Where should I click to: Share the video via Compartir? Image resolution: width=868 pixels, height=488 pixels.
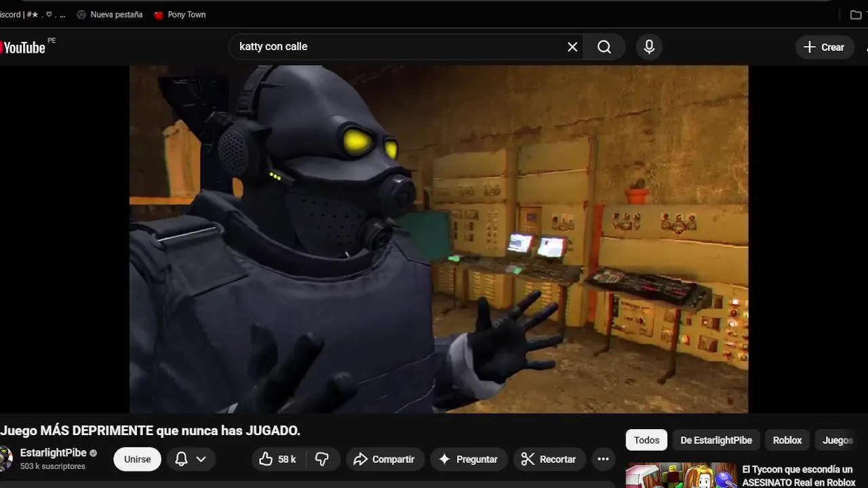[x=384, y=459]
